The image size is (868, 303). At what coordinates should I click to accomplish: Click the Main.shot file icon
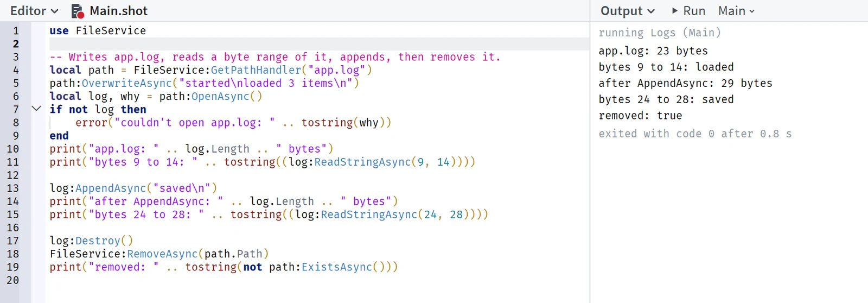pos(77,11)
